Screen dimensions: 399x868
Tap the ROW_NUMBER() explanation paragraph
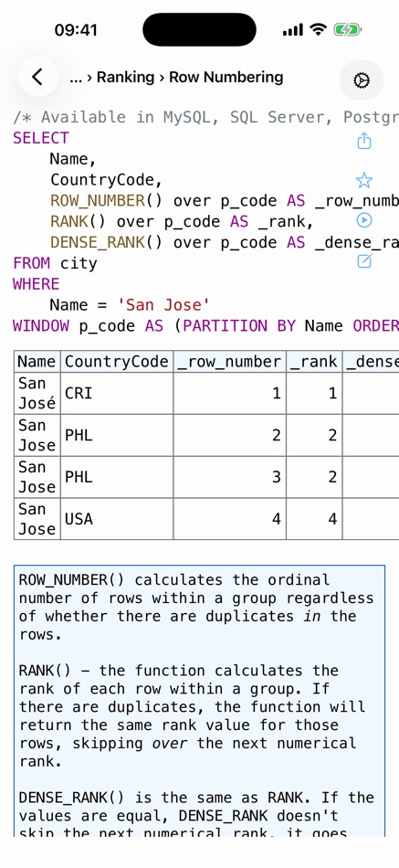tap(196, 608)
